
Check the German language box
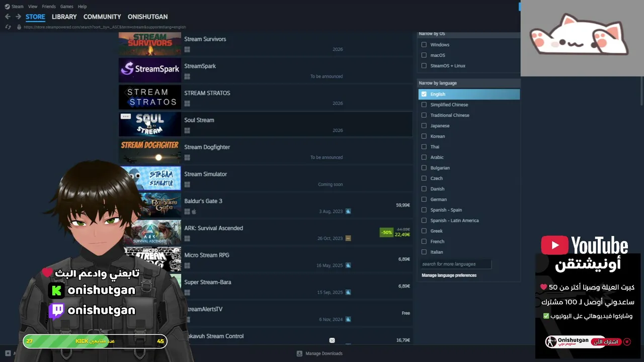pyautogui.click(x=424, y=200)
